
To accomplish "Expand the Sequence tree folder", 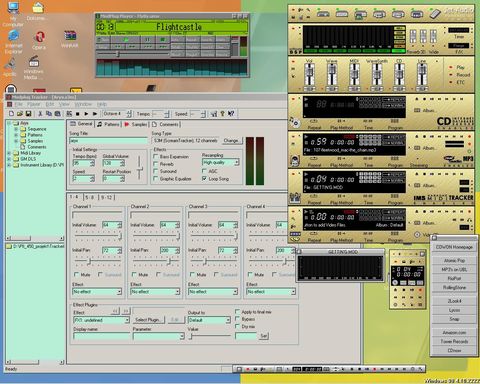I will (x=16, y=129).
